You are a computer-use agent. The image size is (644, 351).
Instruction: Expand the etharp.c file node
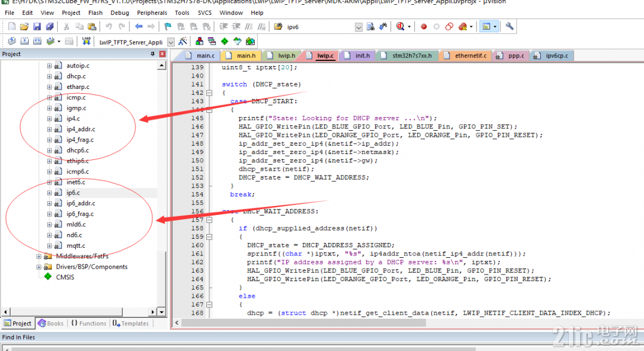[49, 87]
